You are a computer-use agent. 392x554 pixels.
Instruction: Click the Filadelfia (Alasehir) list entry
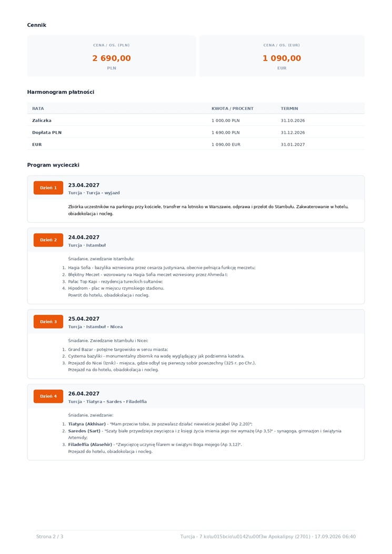click(x=155, y=444)
